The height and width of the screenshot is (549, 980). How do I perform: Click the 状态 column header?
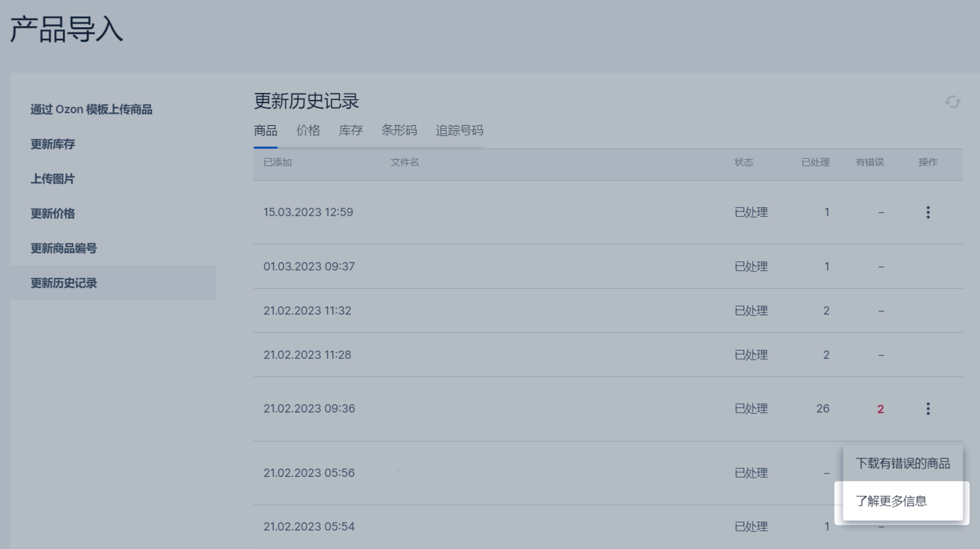[744, 163]
